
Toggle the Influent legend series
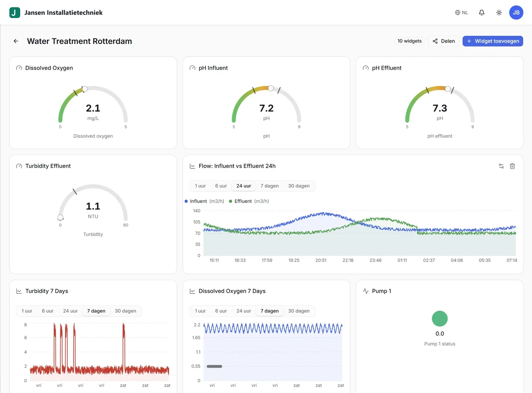204,201
